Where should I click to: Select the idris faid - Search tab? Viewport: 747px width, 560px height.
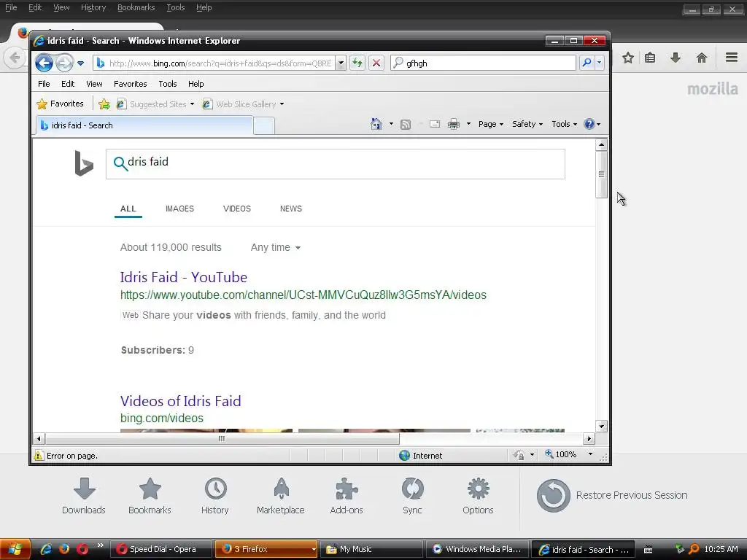(144, 125)
